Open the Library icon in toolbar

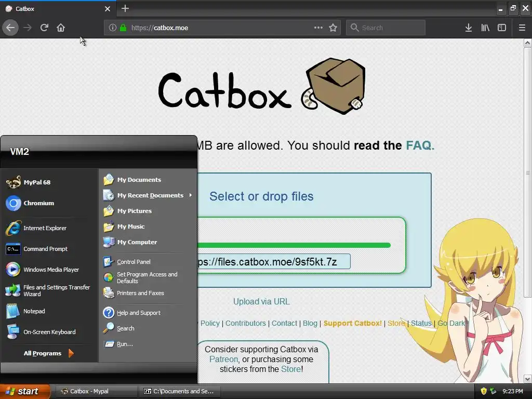[x=485, y=28]
